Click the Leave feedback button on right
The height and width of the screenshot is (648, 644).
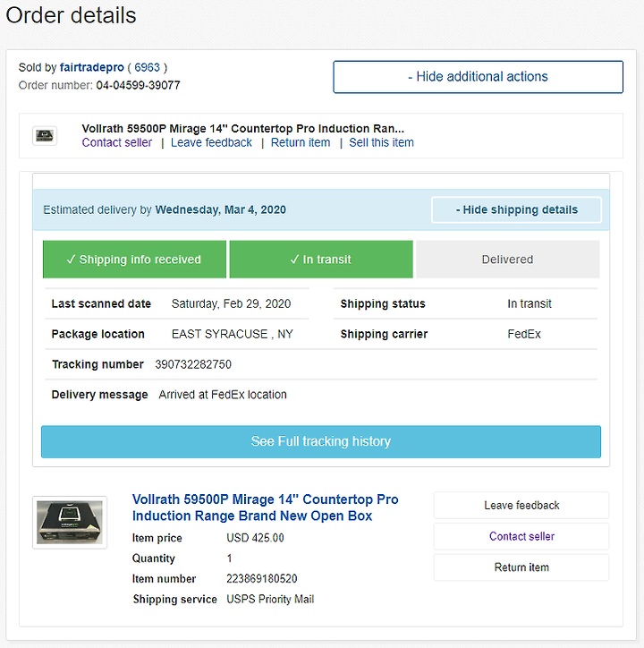(x=521, y=505)
